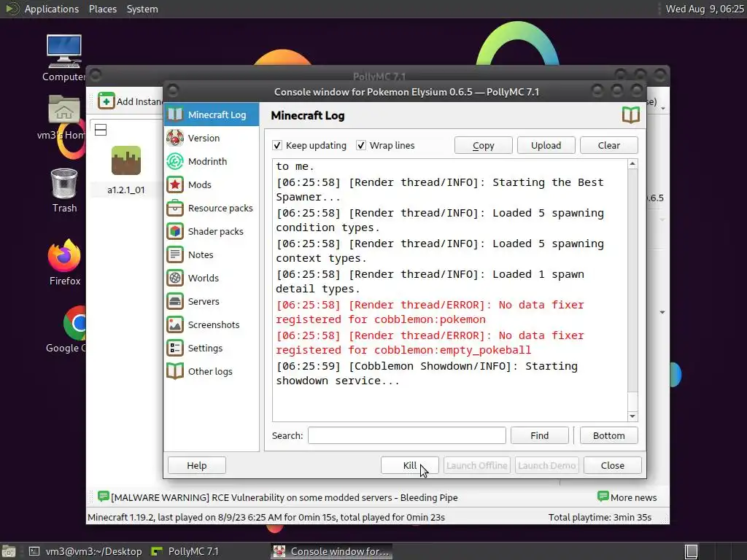
Task: Click the Servers icon in sidebar
Action: coord(175,301)
